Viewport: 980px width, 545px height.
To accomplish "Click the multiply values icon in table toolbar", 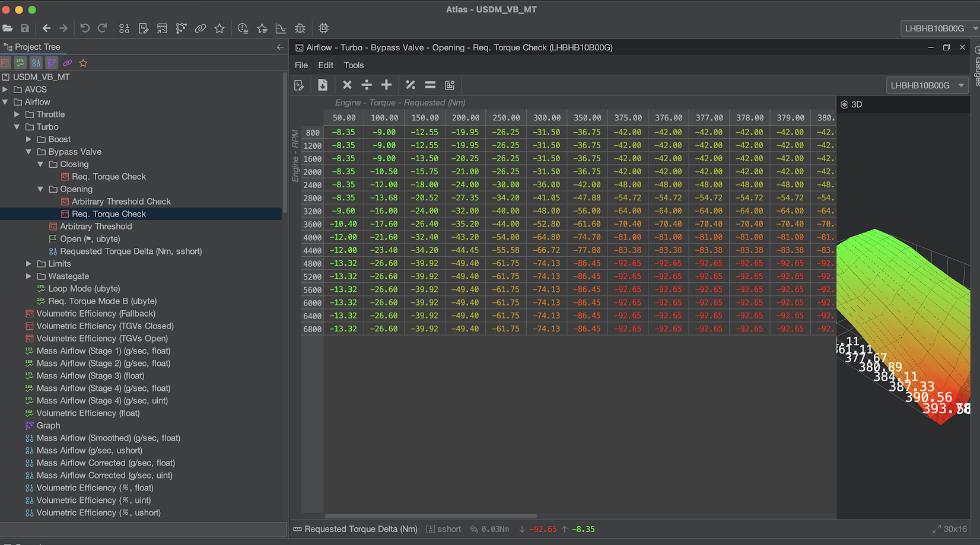I will pos(347,85).
